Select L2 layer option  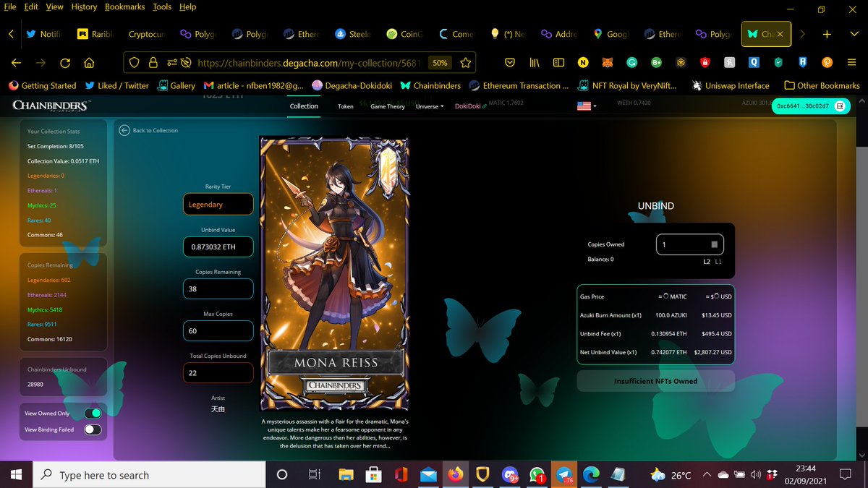click(707, 262)
